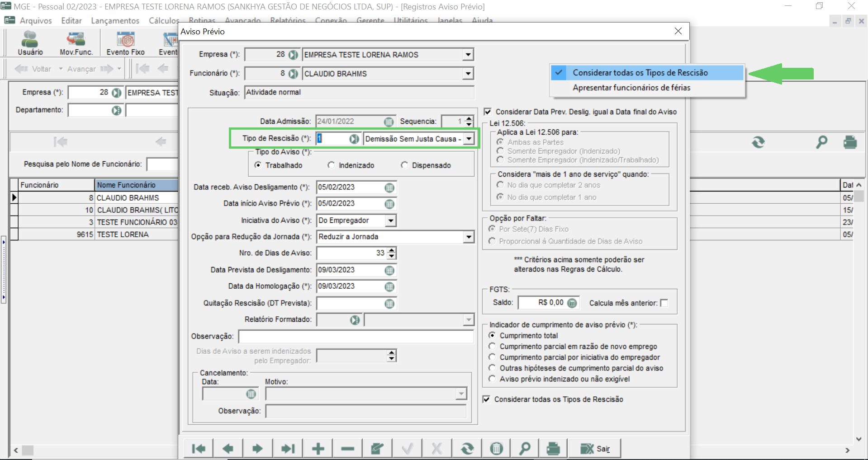Open calendar for Data receb. Aviso Desligamento
Image resolution: width=868 pixels, height=460 pixels.
coord(389,188)
